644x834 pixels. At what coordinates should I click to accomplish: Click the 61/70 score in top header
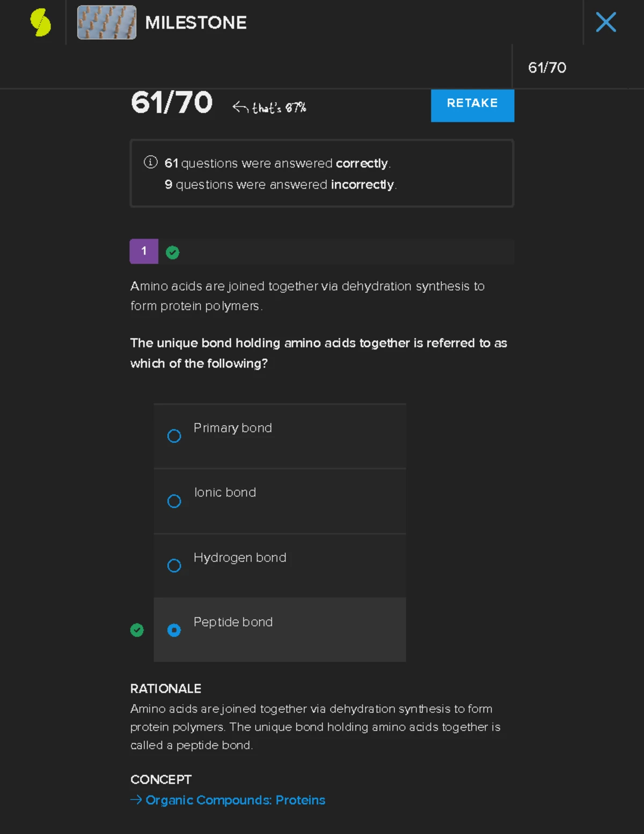pyautogui.click(x=547, y=68)
